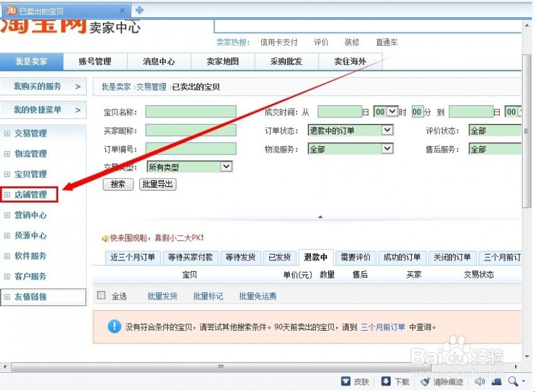Click the eraser-shaped icon beside the speaker
535x392 pixels.
496,381
